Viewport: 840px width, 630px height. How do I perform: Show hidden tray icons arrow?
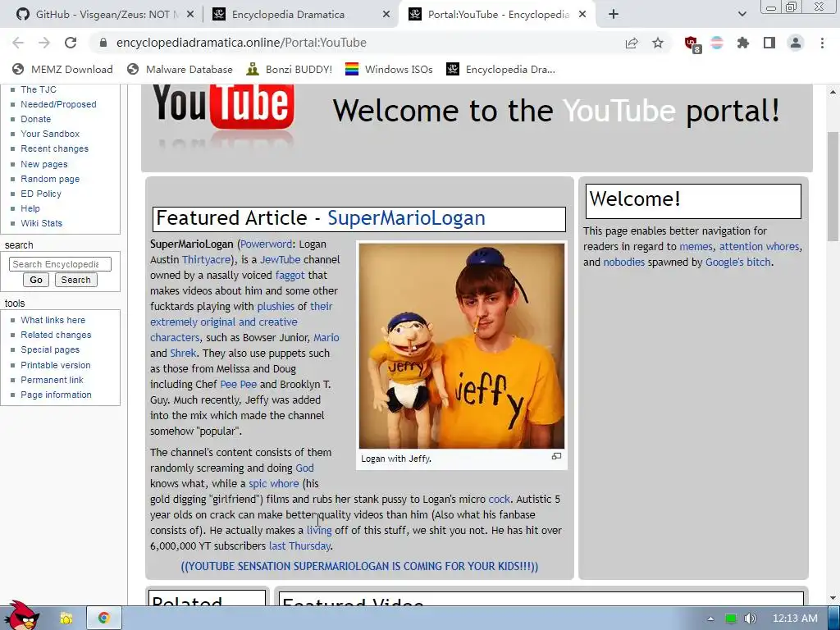(x=710, y=619)
